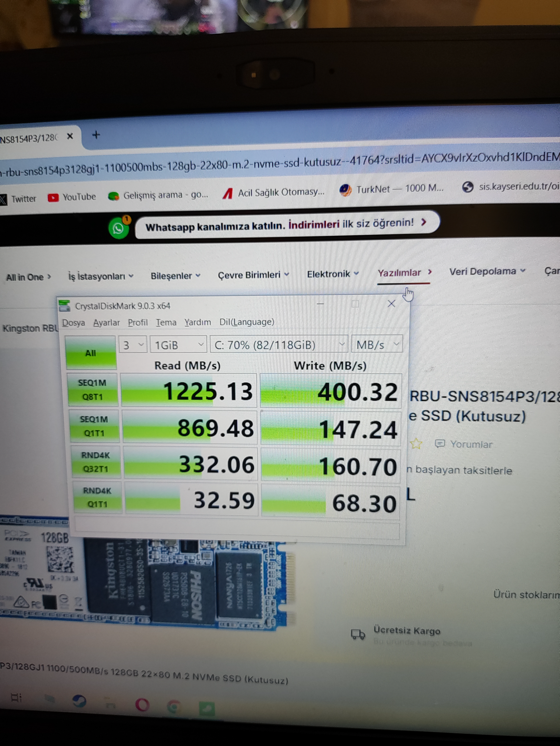560x746 pixels.
Task: Open the All in One navigation link
Action: 29,277
